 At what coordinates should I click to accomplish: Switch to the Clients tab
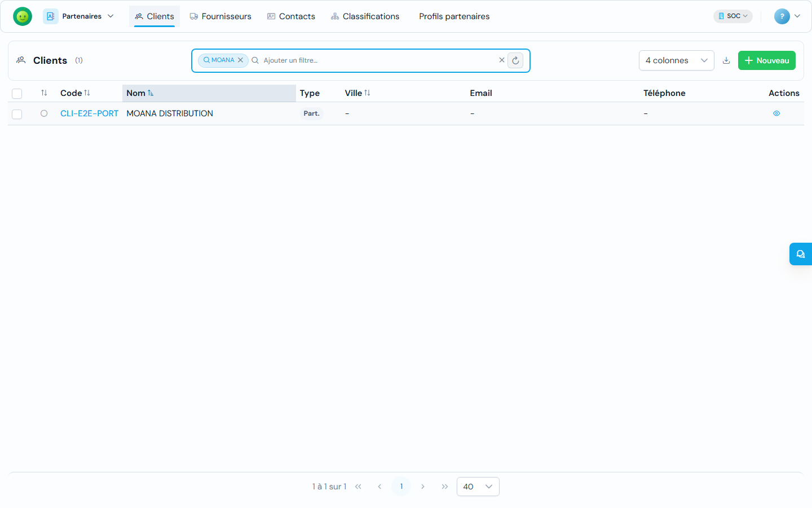click(155, 16)
